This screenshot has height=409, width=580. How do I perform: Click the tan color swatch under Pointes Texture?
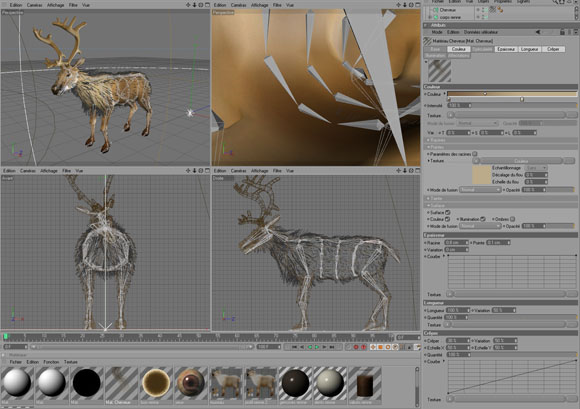482,175
